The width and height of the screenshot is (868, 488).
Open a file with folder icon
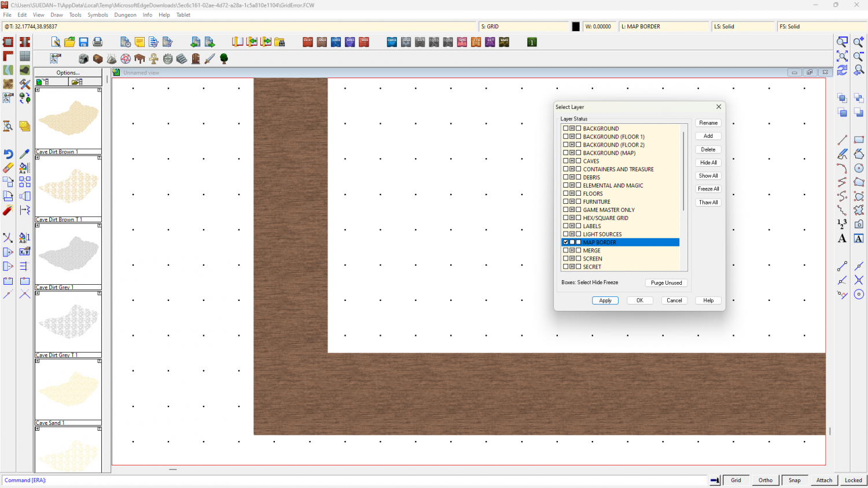[x=69, y=42]
